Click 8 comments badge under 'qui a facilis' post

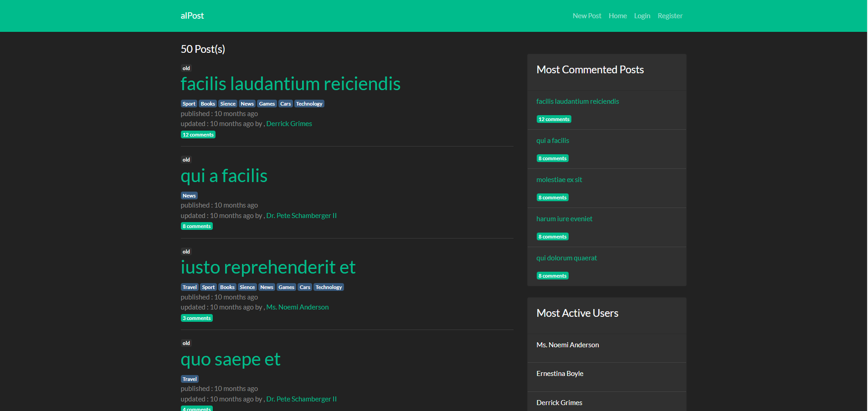click(197, 226)
